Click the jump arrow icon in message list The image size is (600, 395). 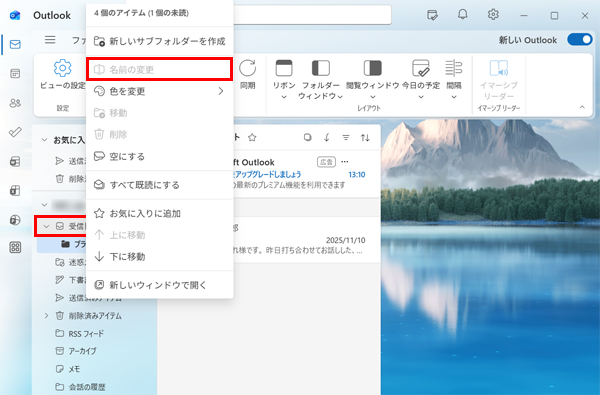click(327, 137)
